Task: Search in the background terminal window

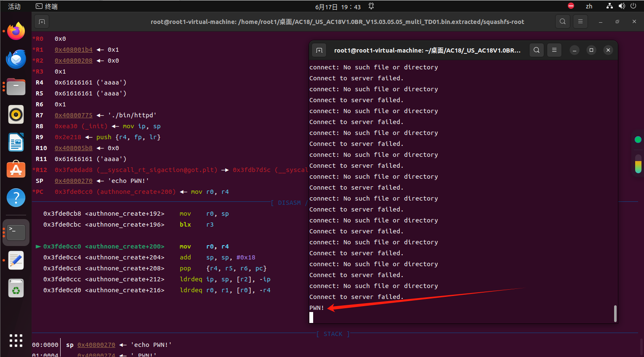Action: 562,21
